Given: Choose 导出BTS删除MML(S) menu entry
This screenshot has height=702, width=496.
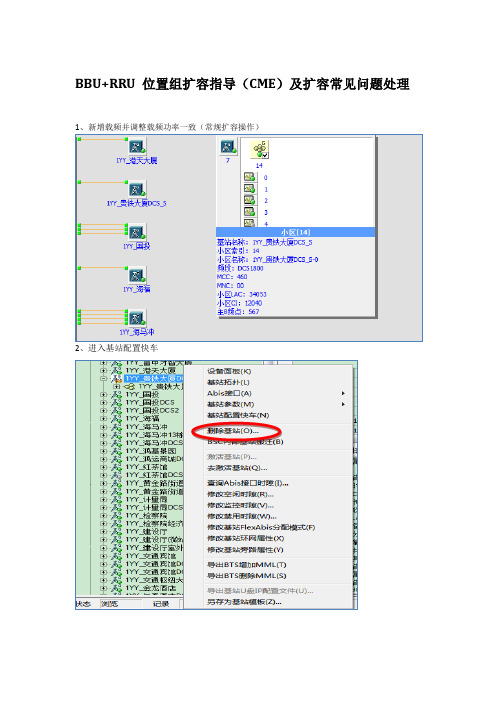Looking at the screenshot, I should pos(247,576).
